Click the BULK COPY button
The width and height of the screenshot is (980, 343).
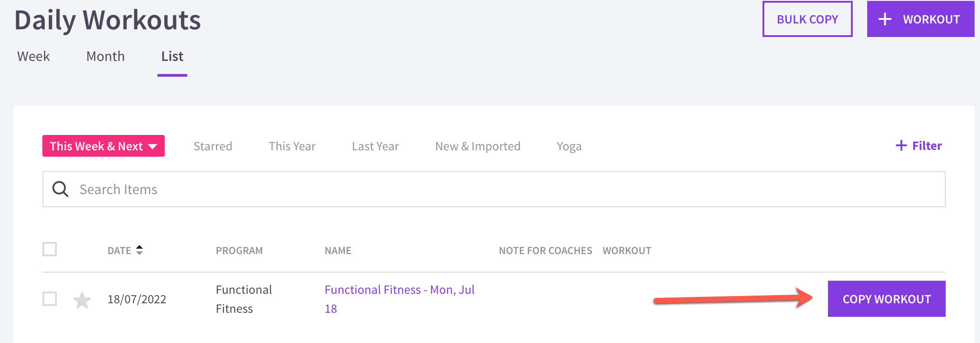[x=807, y=19]
